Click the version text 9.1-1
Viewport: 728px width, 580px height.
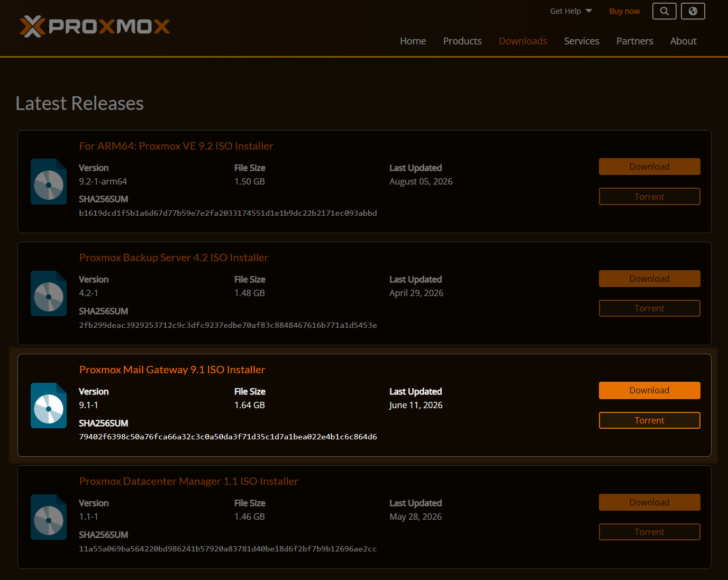(x=88, y=405)
